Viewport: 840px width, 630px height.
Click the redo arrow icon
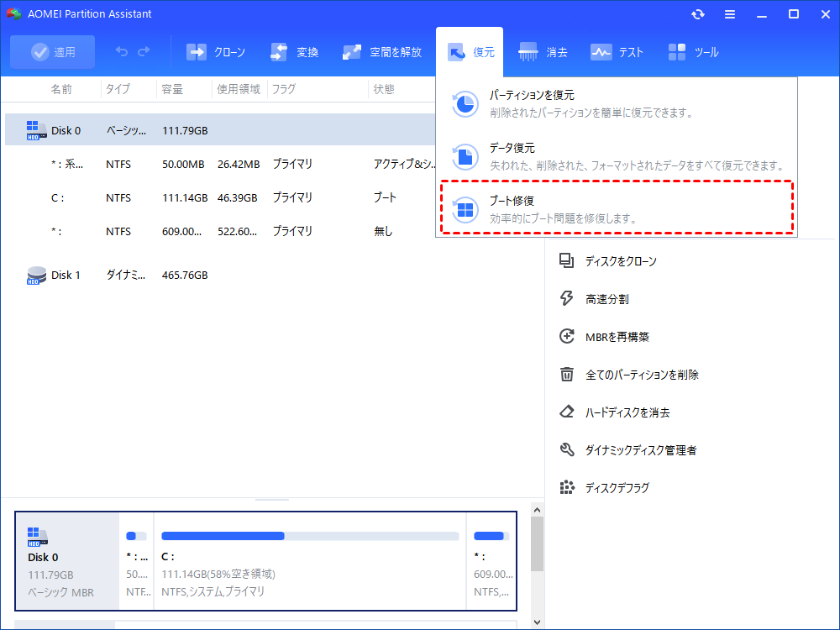tap(144, 52)
